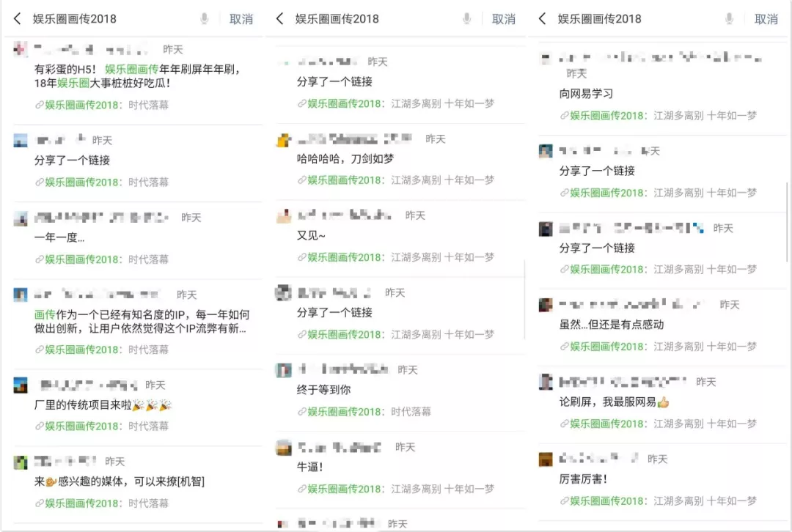Tap the avatar next to 向网易学习
The width and height of the screenshot is (792, 532).
click(x=546, y=57)
